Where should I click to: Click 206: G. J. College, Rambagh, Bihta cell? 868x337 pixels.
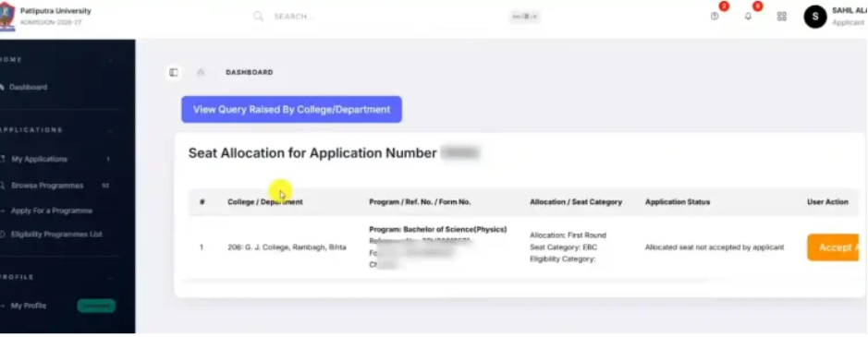tap(287, 247)
